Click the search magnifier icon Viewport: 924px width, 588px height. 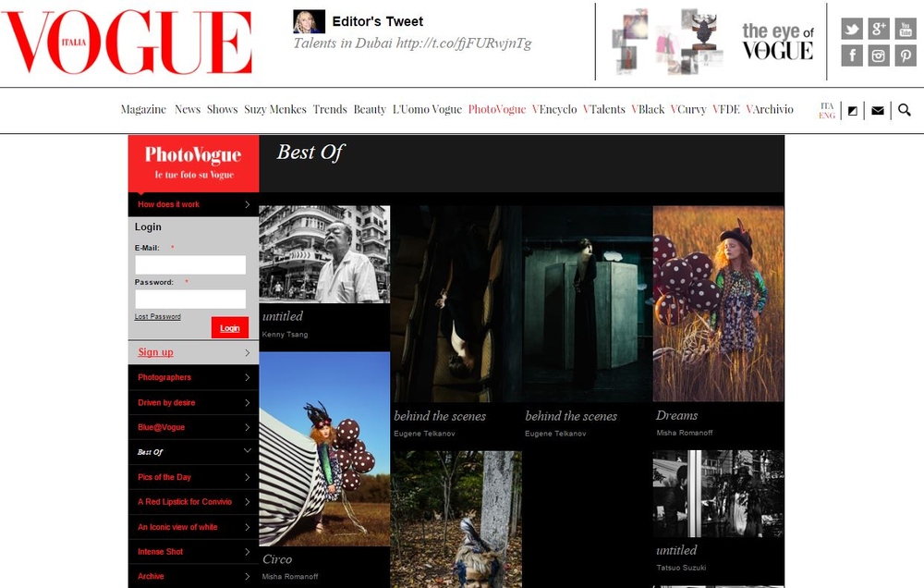(x=904, y=110)
